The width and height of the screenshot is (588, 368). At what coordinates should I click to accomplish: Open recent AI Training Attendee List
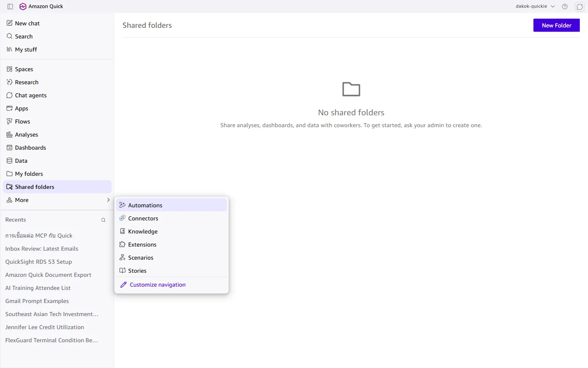click(38, 288)
